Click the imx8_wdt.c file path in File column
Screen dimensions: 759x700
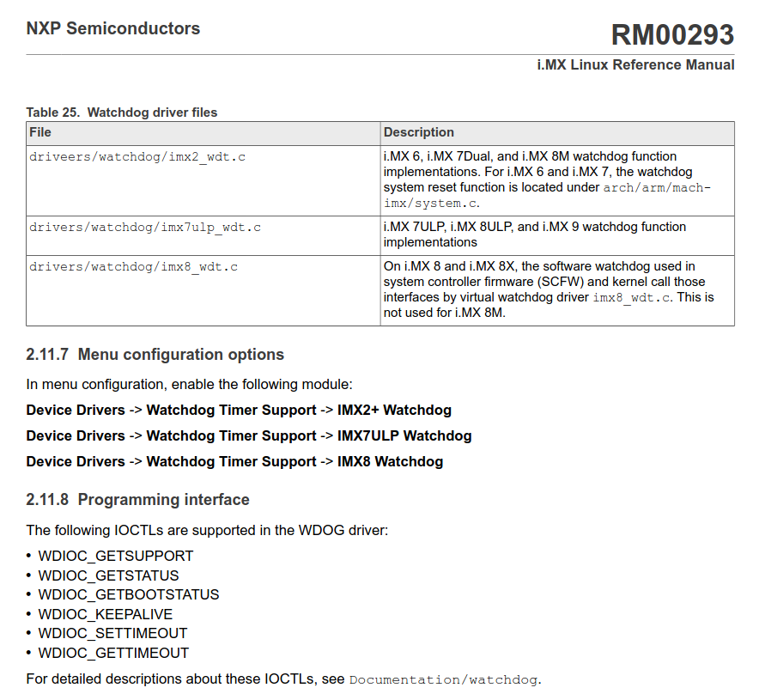click(x=133, y=267)
